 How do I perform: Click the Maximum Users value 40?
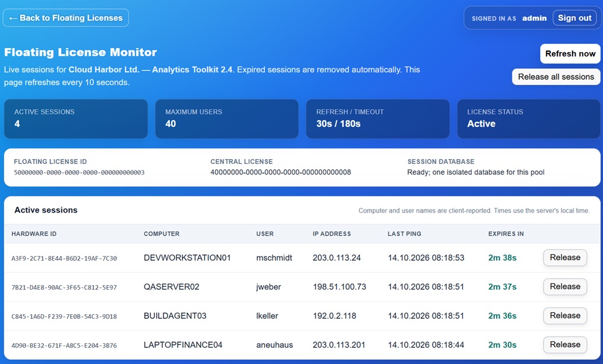pos(171,124)
